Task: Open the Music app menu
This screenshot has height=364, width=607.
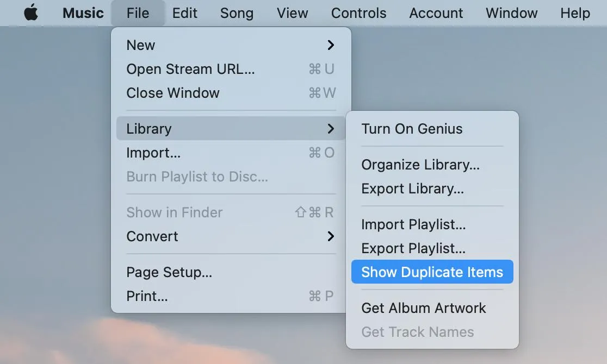Action: [x=83, y=13]
